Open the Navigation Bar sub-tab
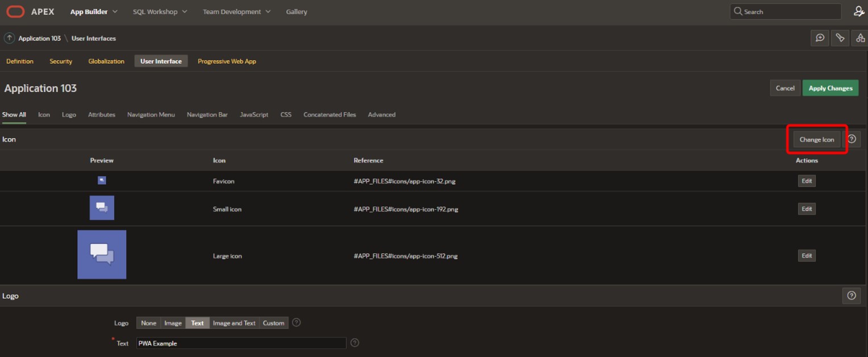 pos(207,114)
